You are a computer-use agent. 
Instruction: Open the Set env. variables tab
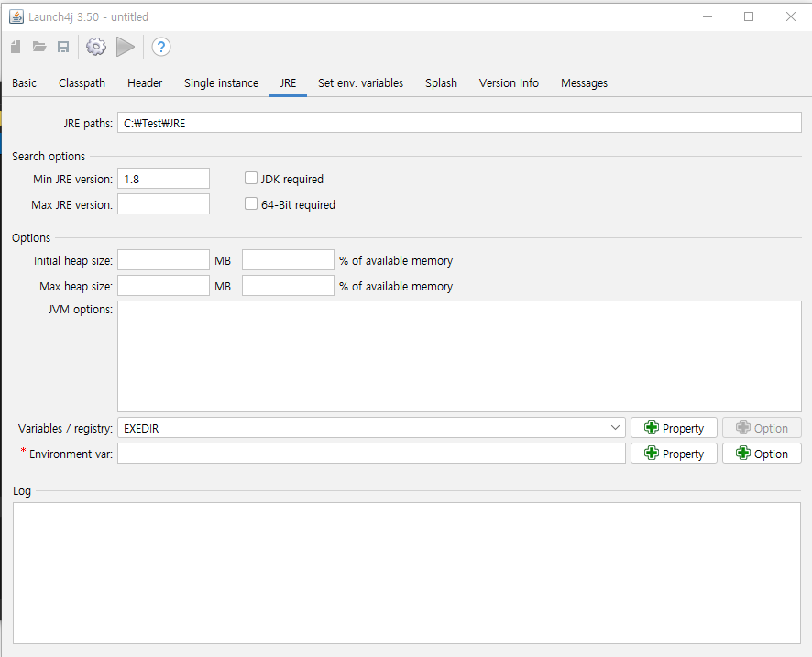point(360,82)
